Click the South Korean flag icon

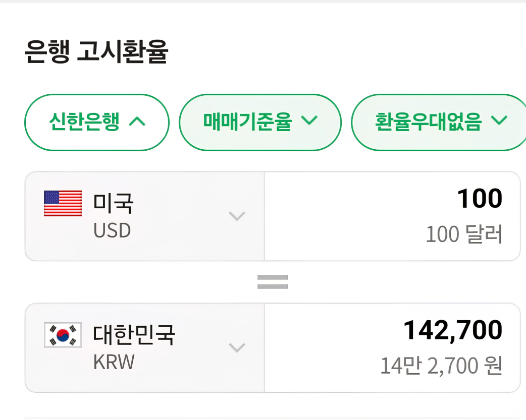62,334
